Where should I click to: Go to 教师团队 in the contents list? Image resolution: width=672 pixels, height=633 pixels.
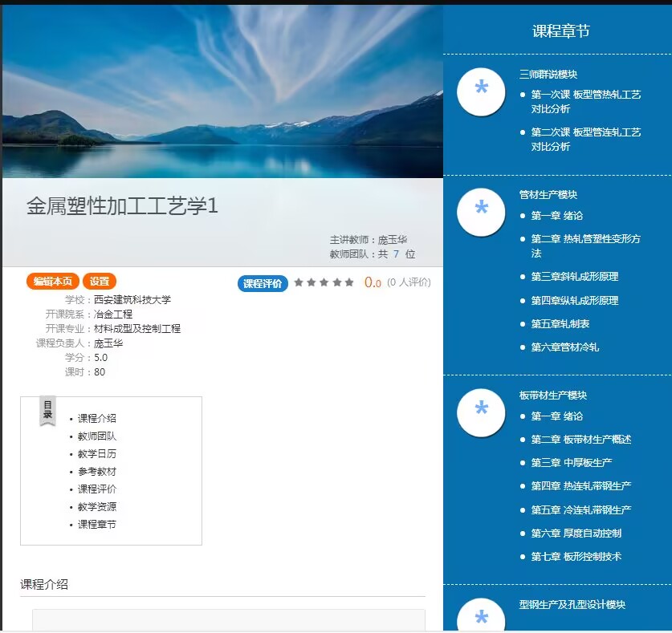click(96, 436)
